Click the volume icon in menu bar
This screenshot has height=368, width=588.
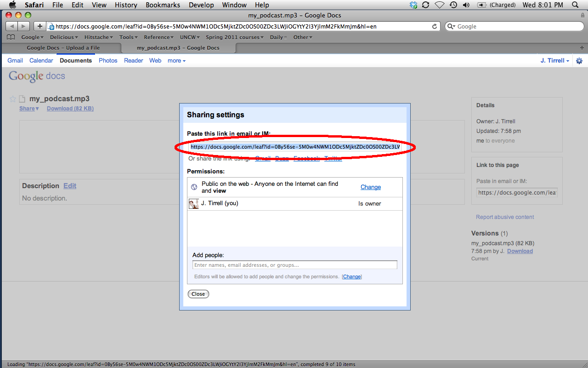466,5
